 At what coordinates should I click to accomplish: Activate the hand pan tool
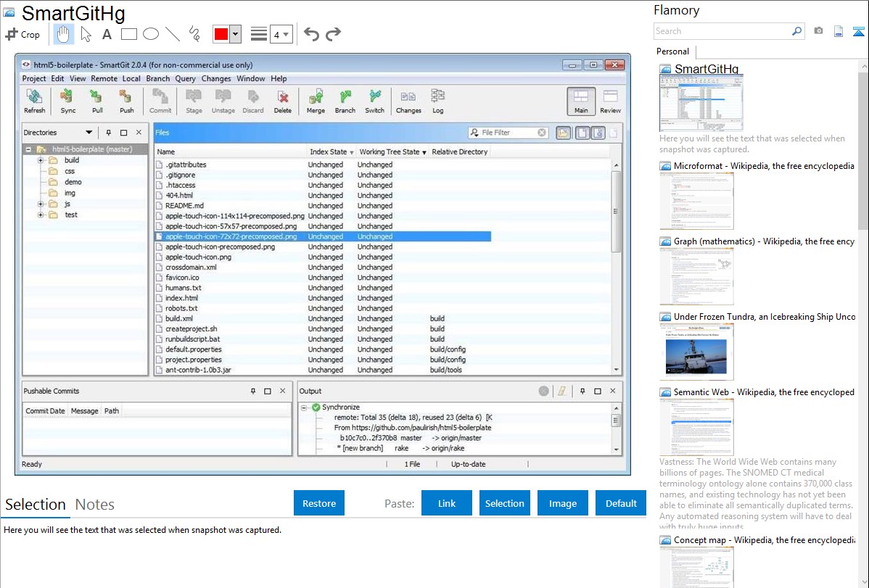[x=64, y=34]
